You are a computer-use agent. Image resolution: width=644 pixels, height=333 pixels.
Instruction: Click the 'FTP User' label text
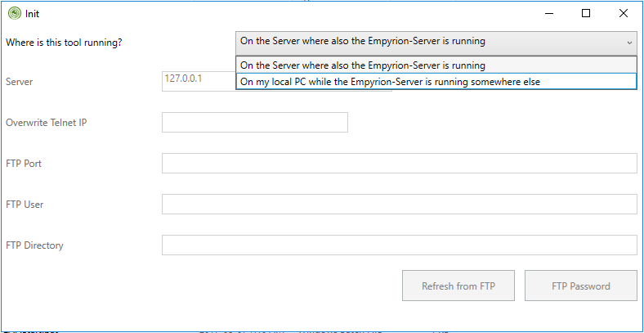coord(25,205)
